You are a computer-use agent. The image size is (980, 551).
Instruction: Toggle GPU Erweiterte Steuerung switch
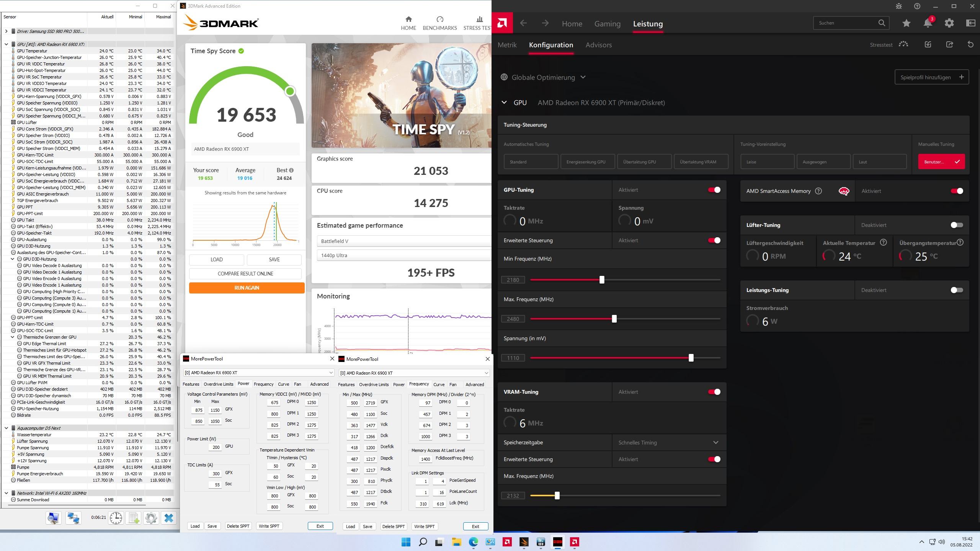pyautogui.click(x=714, y=240)
